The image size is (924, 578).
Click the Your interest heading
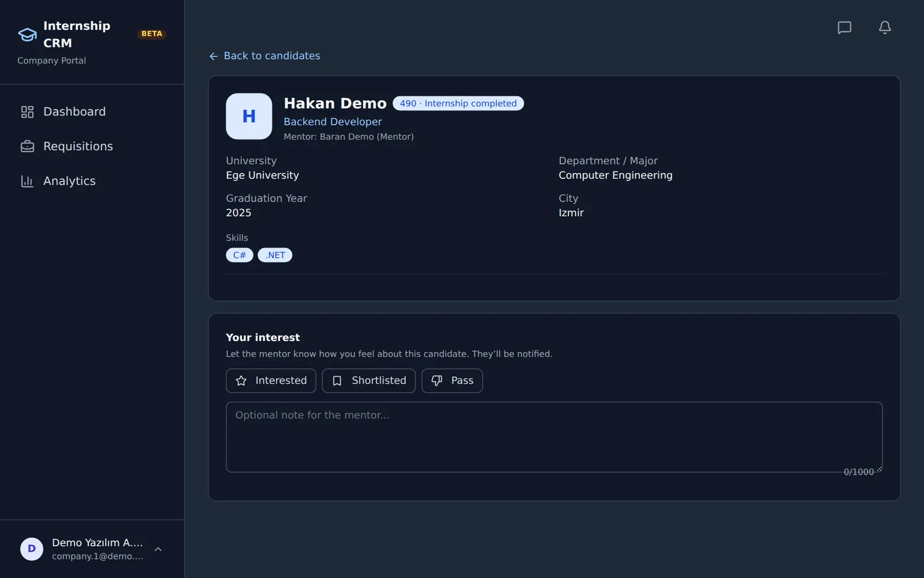click(263, 338)
